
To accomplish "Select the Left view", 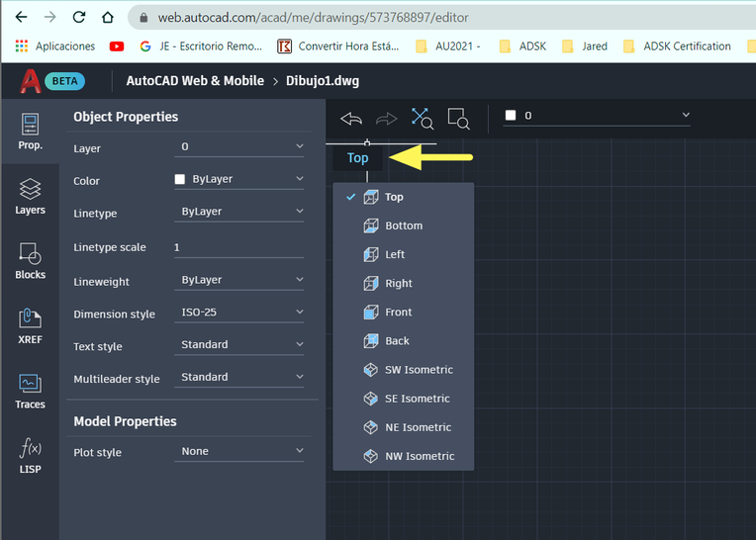I will click(404, 254).
